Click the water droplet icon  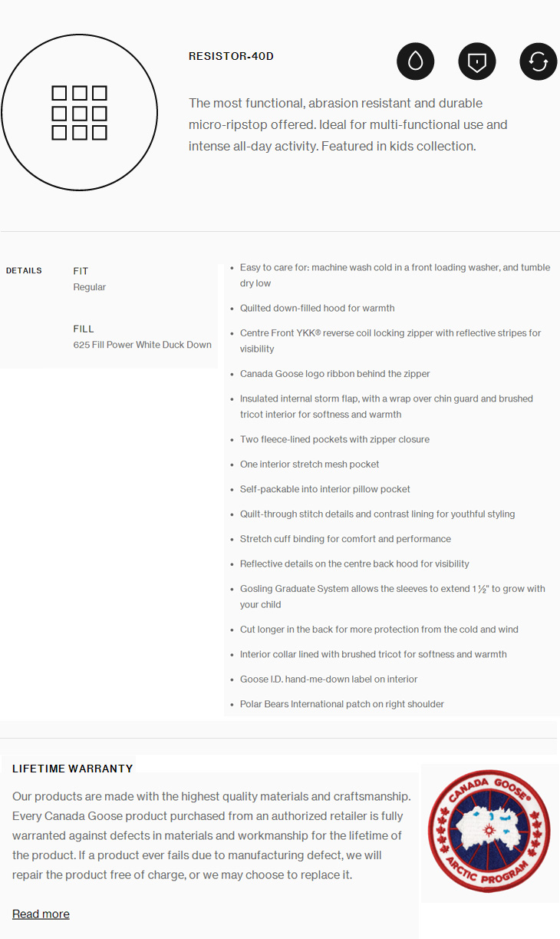[416, 61]
